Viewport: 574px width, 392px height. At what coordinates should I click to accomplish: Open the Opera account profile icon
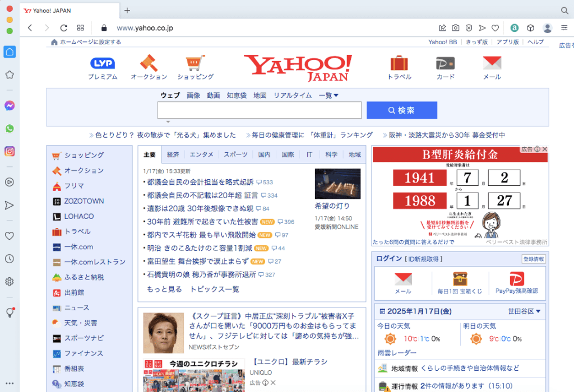click(x=548, y=28)
